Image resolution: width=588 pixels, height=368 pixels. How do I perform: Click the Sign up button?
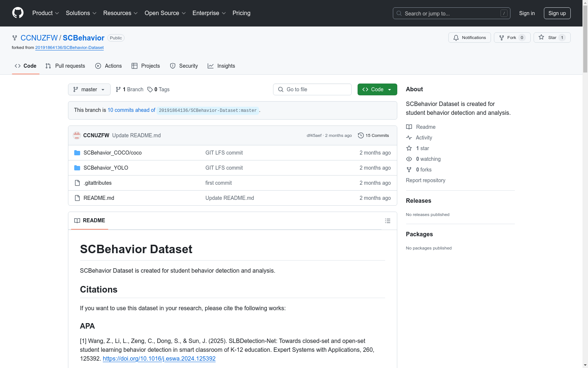tap(557, 13)
